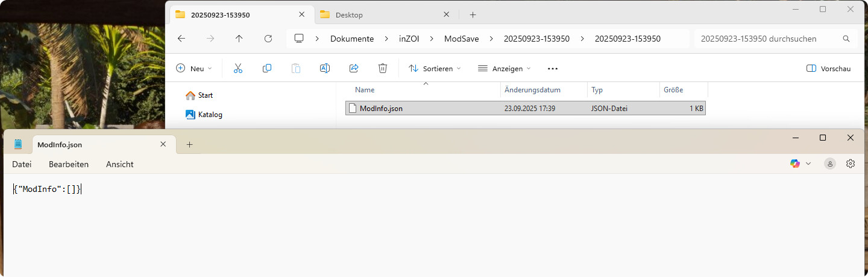The height and width of the screenshot is (277, 868).
Task: Open the Anzeigen dropdown in Explorer
Action: (504, 69)
